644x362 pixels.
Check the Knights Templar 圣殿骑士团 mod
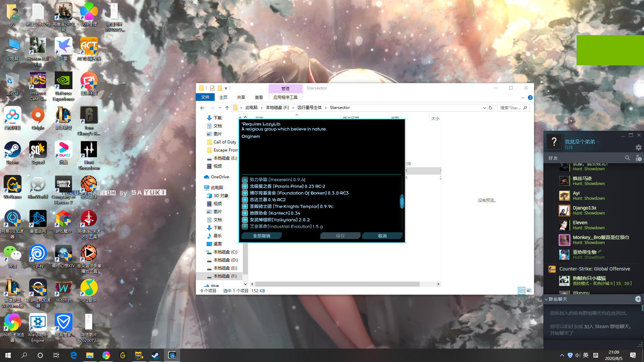245,206
